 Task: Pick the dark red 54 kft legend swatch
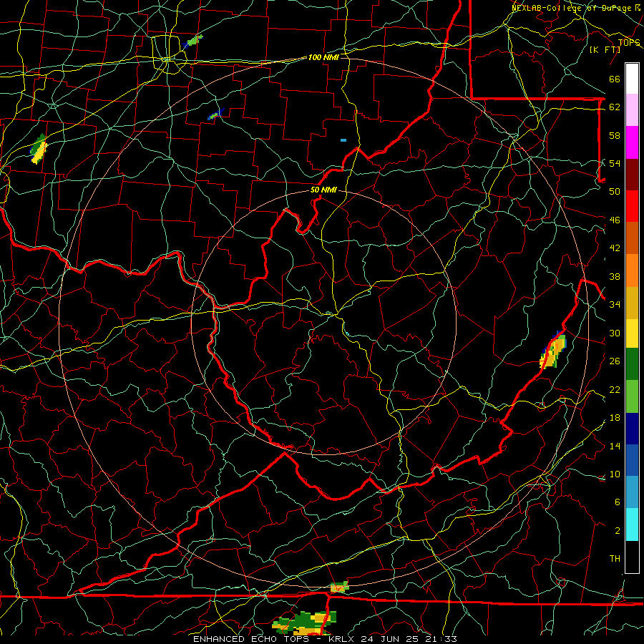coord(632,174)
